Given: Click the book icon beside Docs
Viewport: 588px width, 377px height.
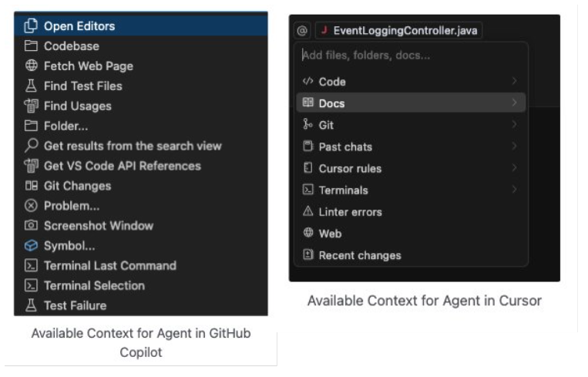Looking at the screenshot, I should coord(308,103).
